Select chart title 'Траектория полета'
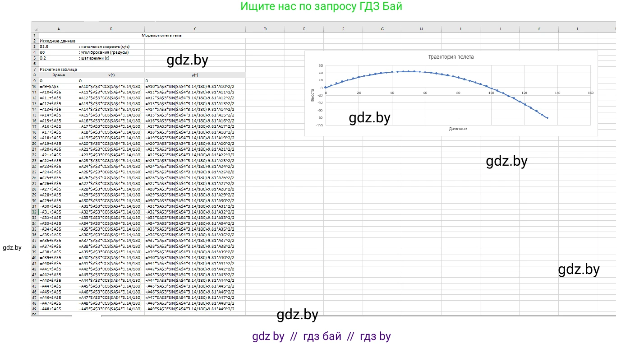 451,57
